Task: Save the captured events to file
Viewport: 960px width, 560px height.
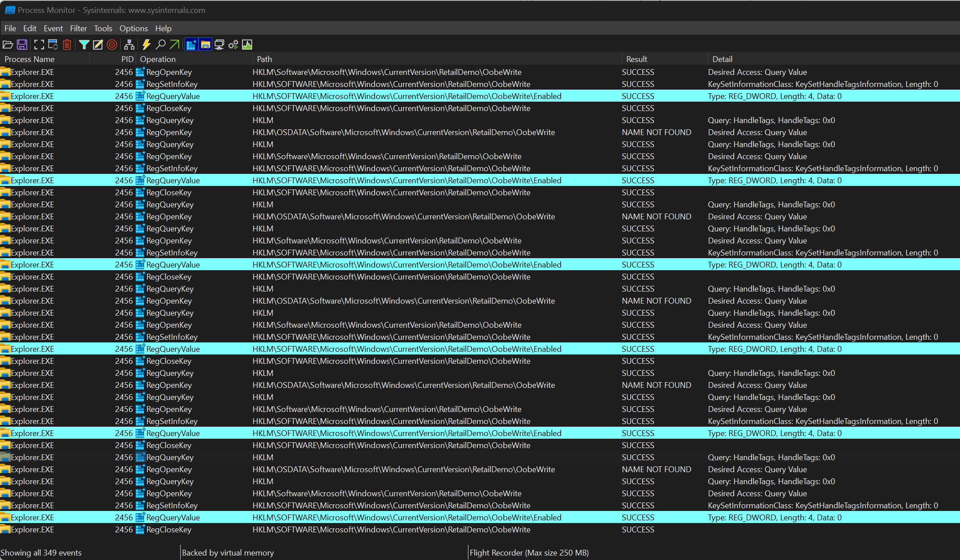Action: click(22, 44)
